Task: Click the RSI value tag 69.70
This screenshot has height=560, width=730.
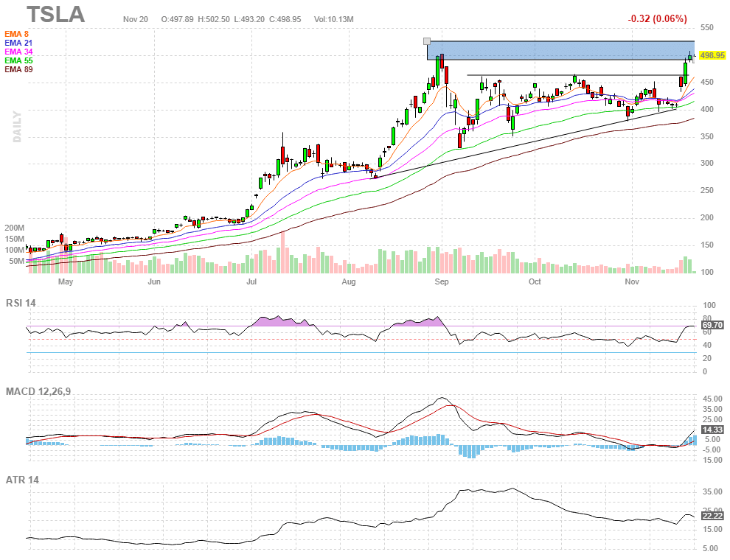Action: (x=712, y=325)
